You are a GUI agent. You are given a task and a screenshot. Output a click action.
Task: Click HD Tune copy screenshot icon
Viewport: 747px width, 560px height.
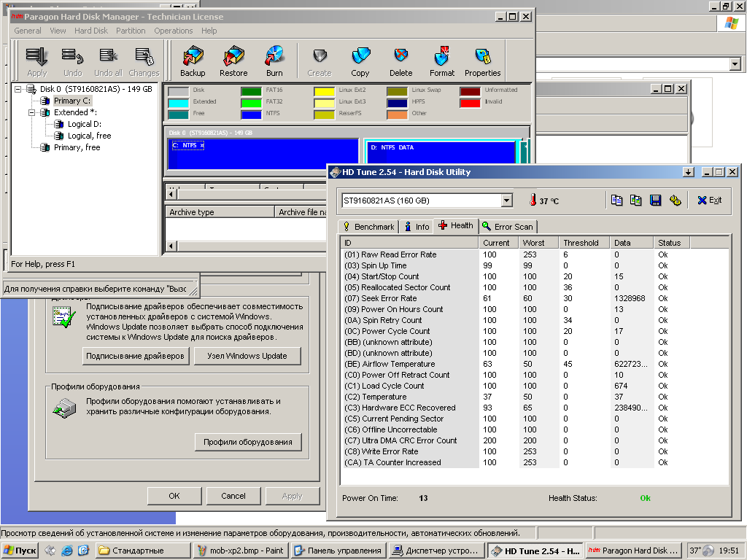pos(636,201)
